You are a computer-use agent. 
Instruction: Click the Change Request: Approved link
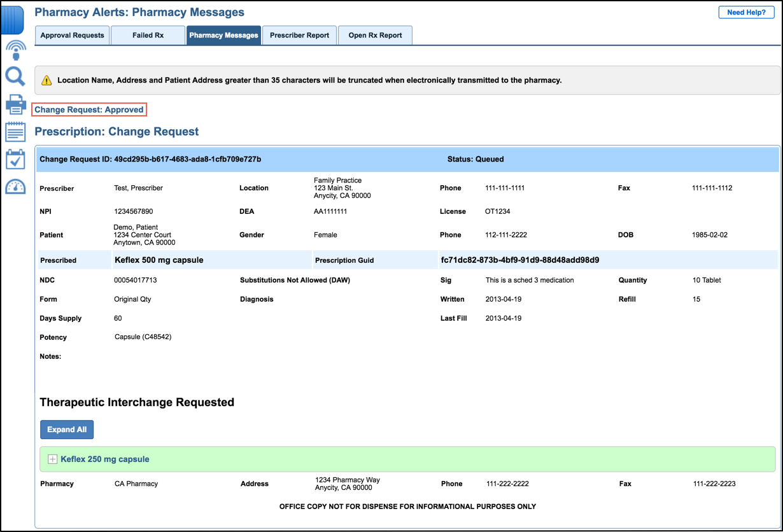(89, 110)
